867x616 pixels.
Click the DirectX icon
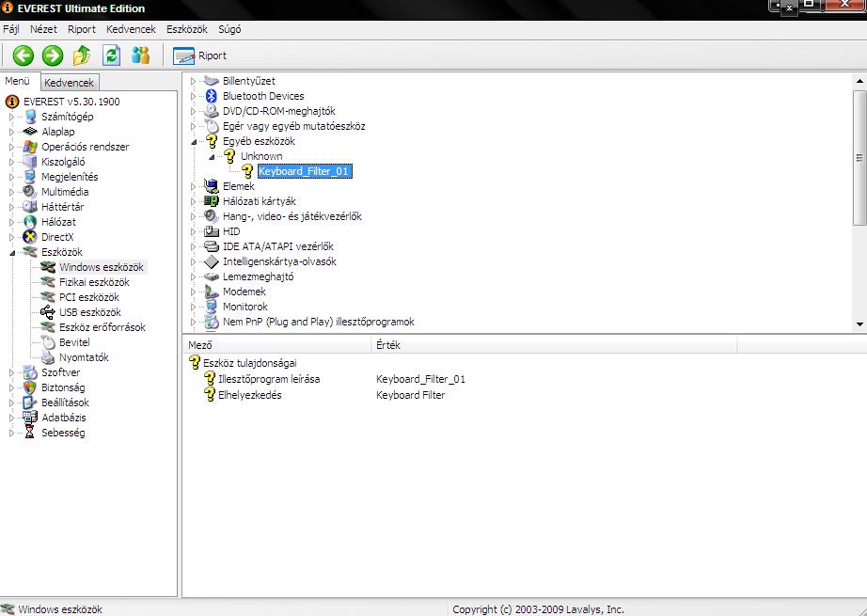30,237
